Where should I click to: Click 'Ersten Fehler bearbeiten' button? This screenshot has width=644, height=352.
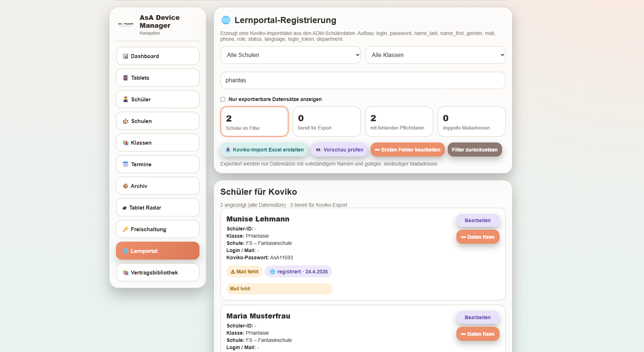(408, 150)
